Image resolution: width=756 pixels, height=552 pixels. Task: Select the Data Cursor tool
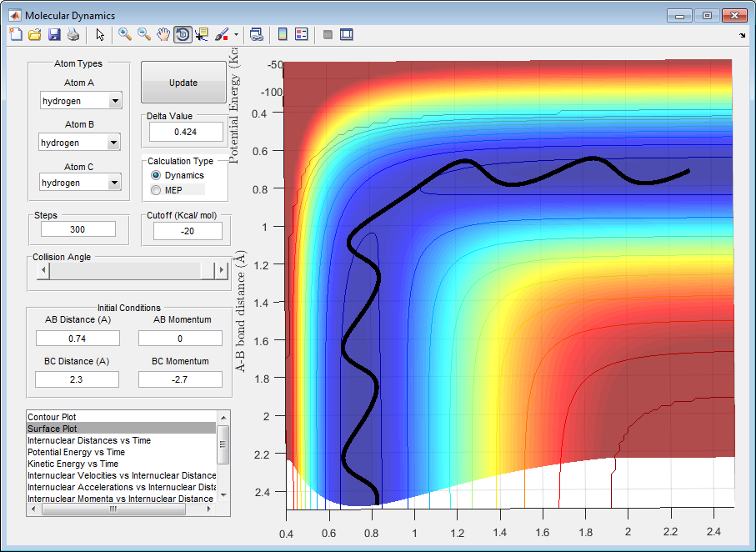pyautogui.click(x=202, y=34)
